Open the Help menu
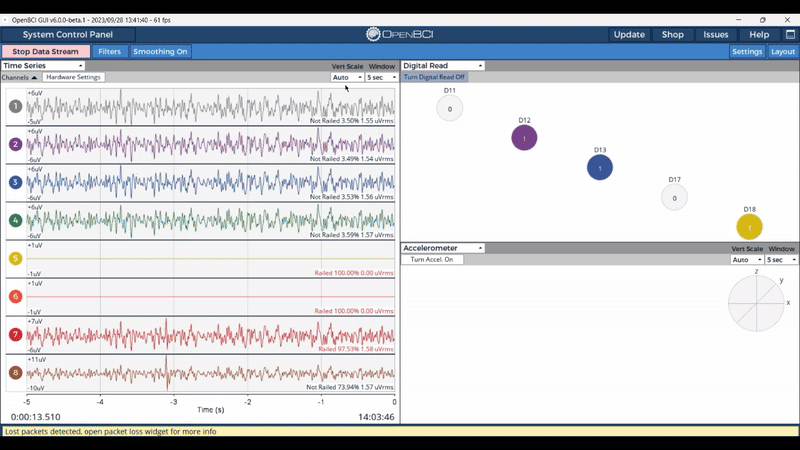The image size is (800, 450). pos(759,35)
